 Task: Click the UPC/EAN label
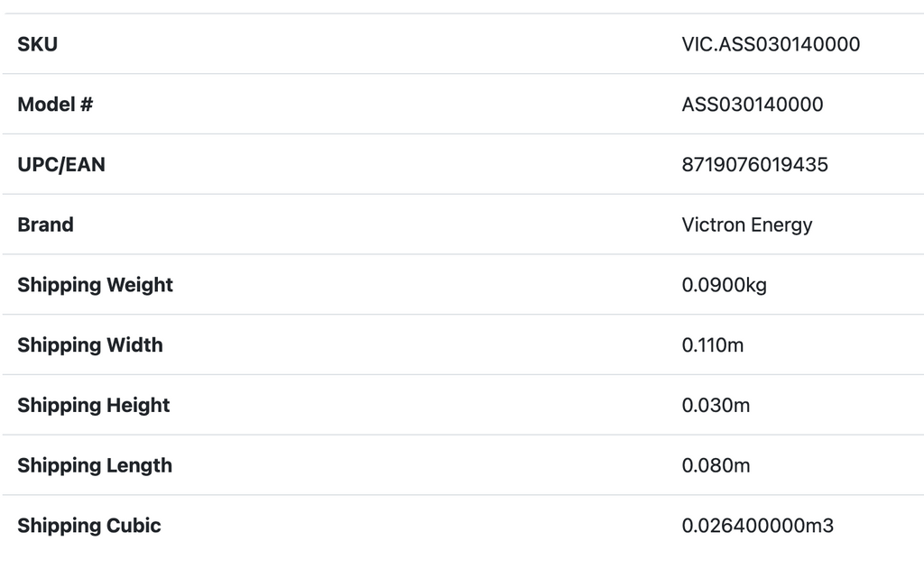point(61,165)
